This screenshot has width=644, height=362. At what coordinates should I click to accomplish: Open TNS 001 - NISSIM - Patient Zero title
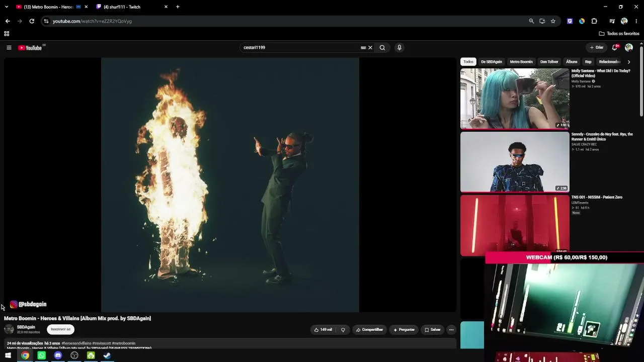[x=597, y=197]
